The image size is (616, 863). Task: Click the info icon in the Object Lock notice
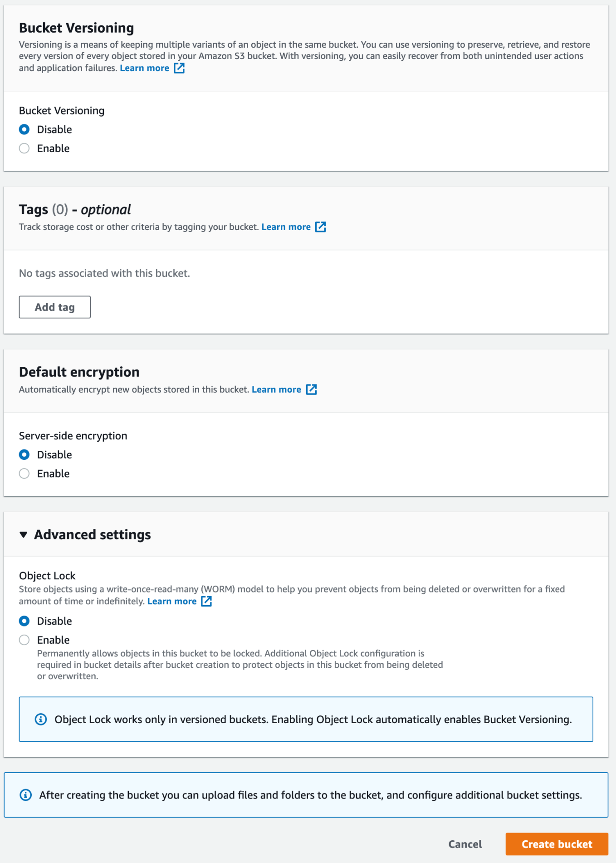(41, 720)
